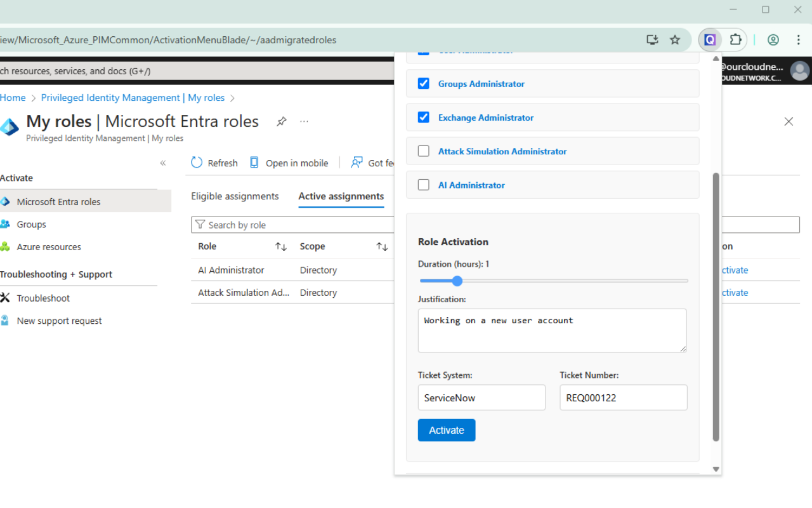This screenshot has height=508, width=812.
Task: Click the Duration hours slider handle
Action: tap(457, 281)
